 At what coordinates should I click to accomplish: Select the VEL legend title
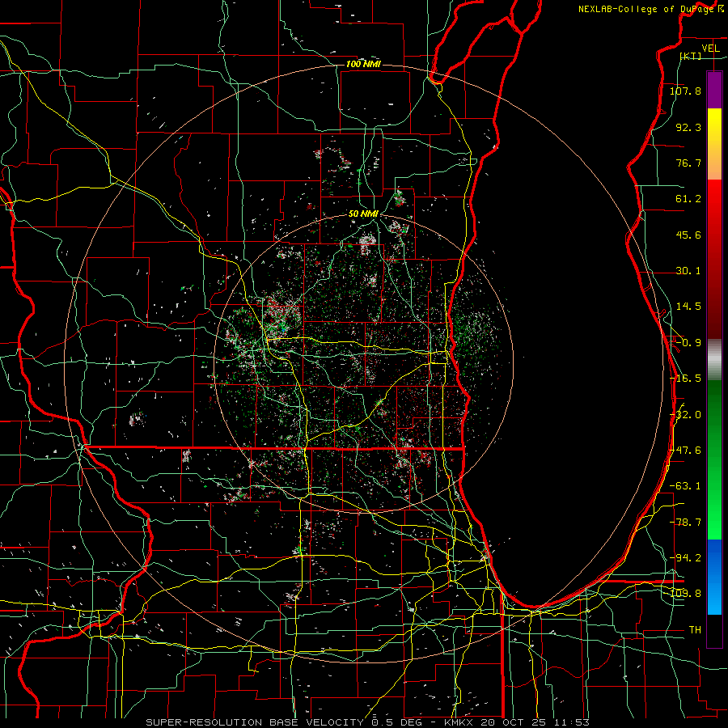pyautogui.click(x=710, y=49)
